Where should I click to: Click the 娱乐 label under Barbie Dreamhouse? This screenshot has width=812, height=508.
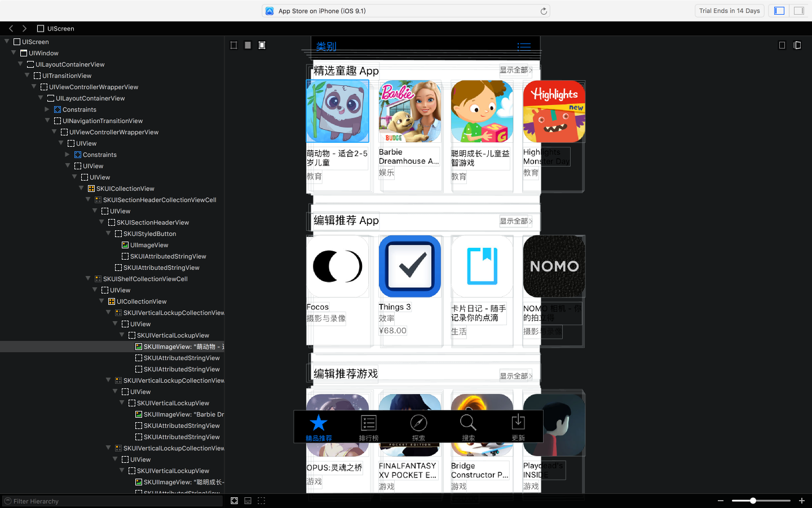pyautogui.click(x=386, y=173)
